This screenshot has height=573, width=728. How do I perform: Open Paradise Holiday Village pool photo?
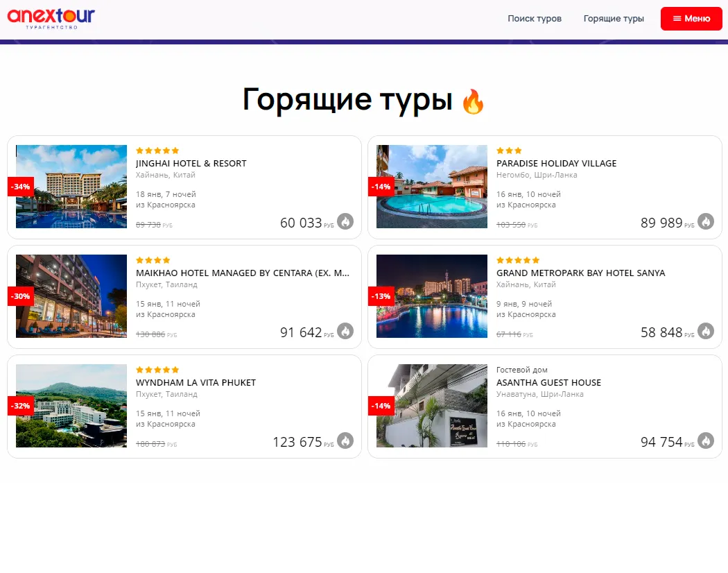click(432, 187)
